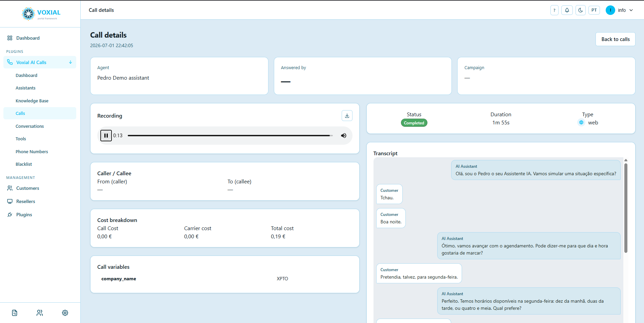Open the info user menu dropdown
Image resolution: width=644 pixels, height=323 pixels.
point(620,10)
